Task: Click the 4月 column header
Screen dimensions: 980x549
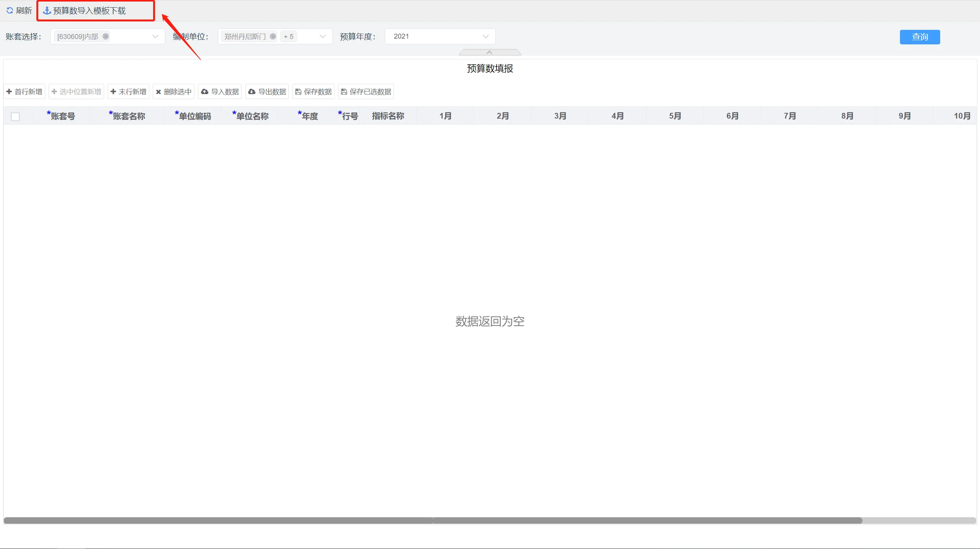Action: point(618,116)
